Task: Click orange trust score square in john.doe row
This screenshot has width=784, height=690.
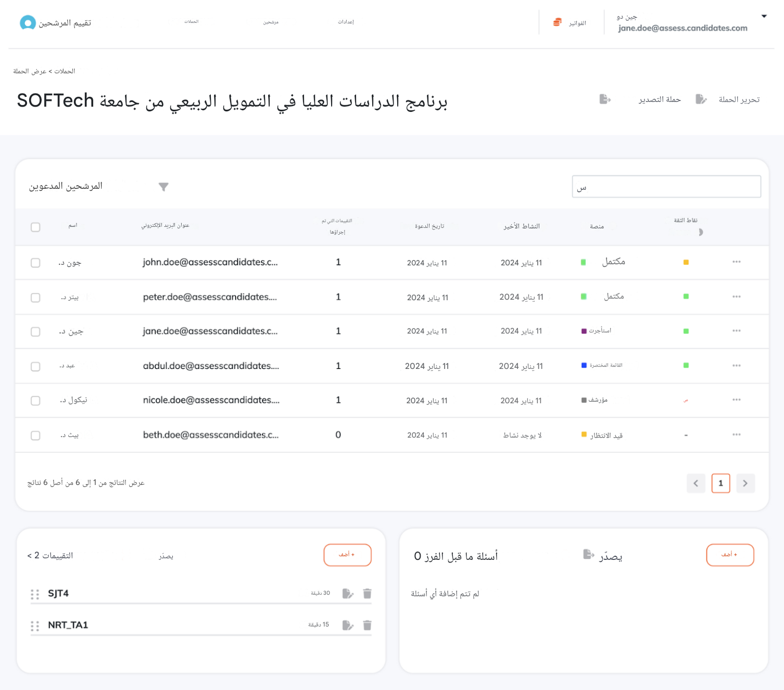Action: click(686, 262)
